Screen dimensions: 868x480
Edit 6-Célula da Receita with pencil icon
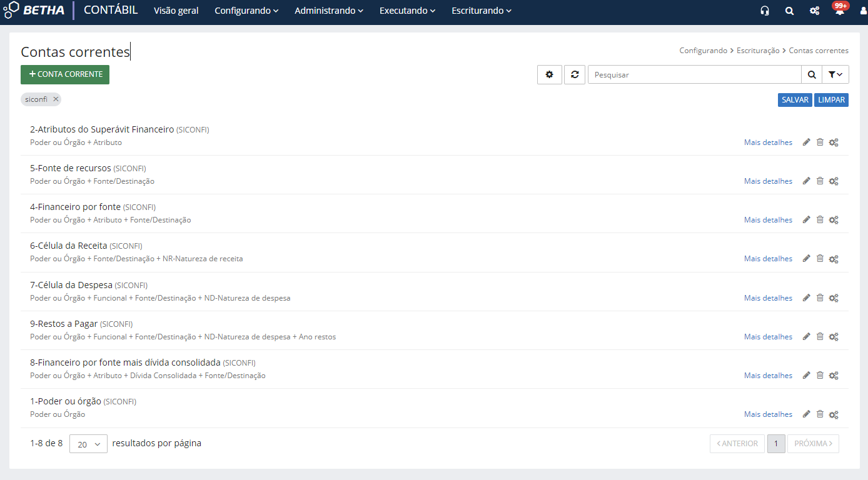tap(806, 258)
